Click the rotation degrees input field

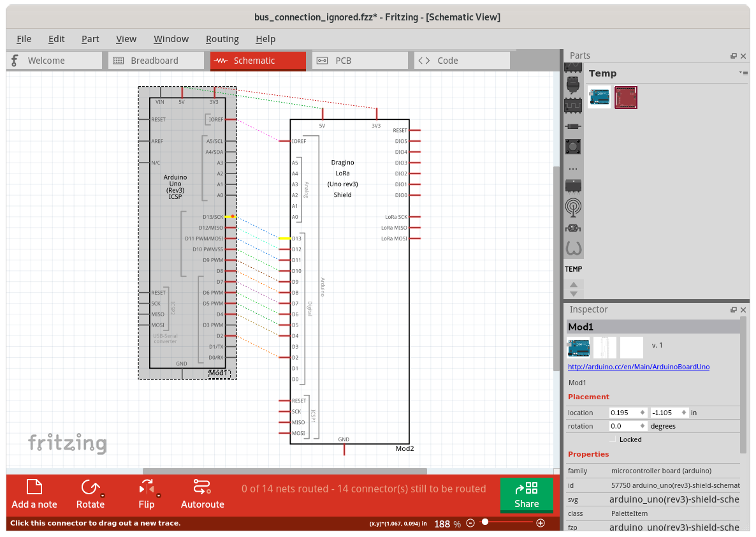point(625,426)
